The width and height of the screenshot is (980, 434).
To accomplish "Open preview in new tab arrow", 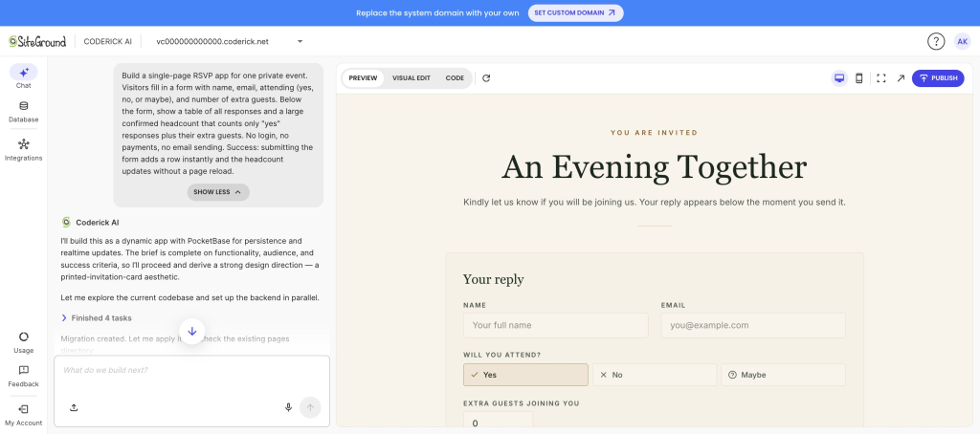I will [901, 78].
